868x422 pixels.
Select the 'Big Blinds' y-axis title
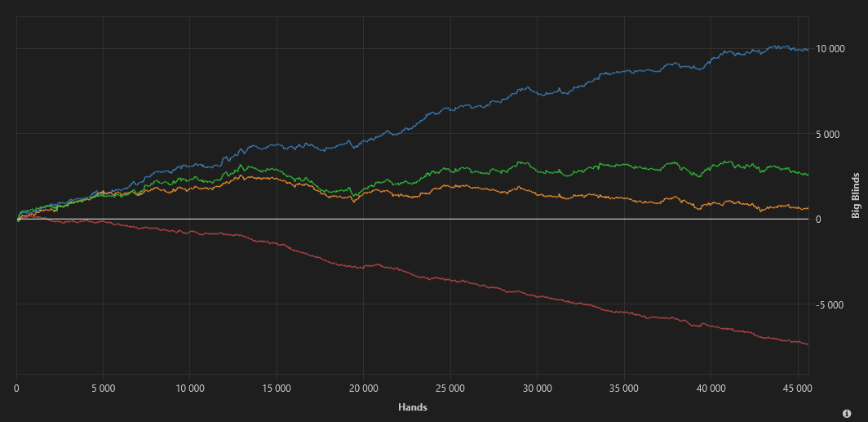856,196
